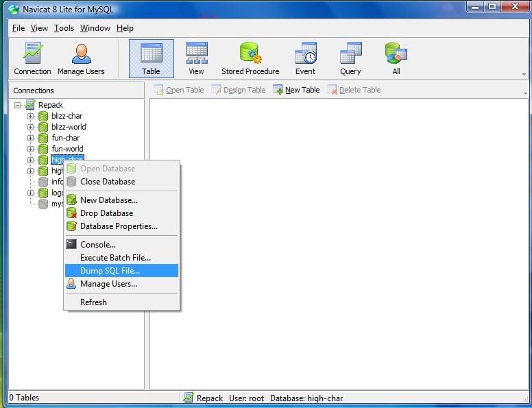Click the Connections panel header
The image size is (532, 408).
click(76, 91)
